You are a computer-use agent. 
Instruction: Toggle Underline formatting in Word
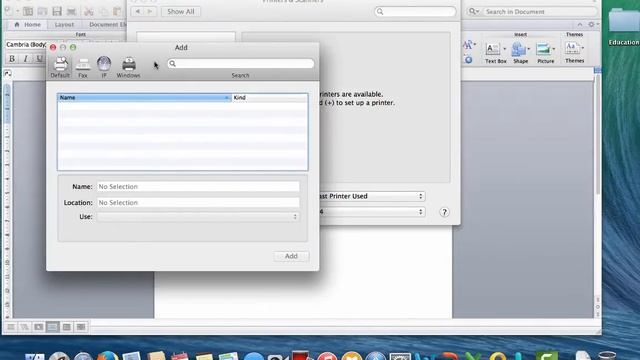point(39,59)
